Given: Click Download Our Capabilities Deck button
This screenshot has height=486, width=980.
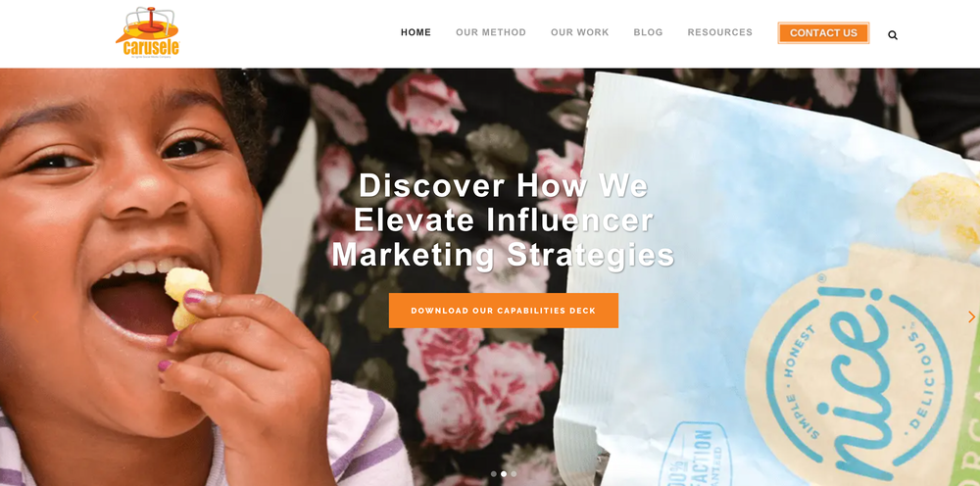Looking at the screenshot, I should [x=503, y=311].
